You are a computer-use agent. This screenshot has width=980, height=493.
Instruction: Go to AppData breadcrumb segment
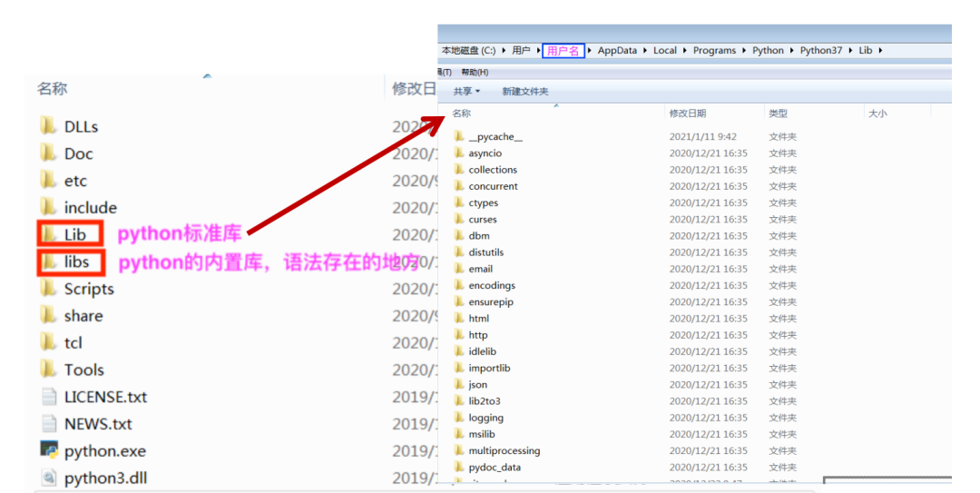[617, 50]
